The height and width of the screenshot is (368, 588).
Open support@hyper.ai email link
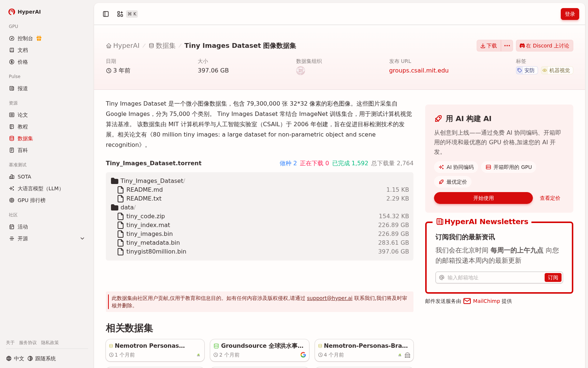pyautogui.click(x=330, y=298)
